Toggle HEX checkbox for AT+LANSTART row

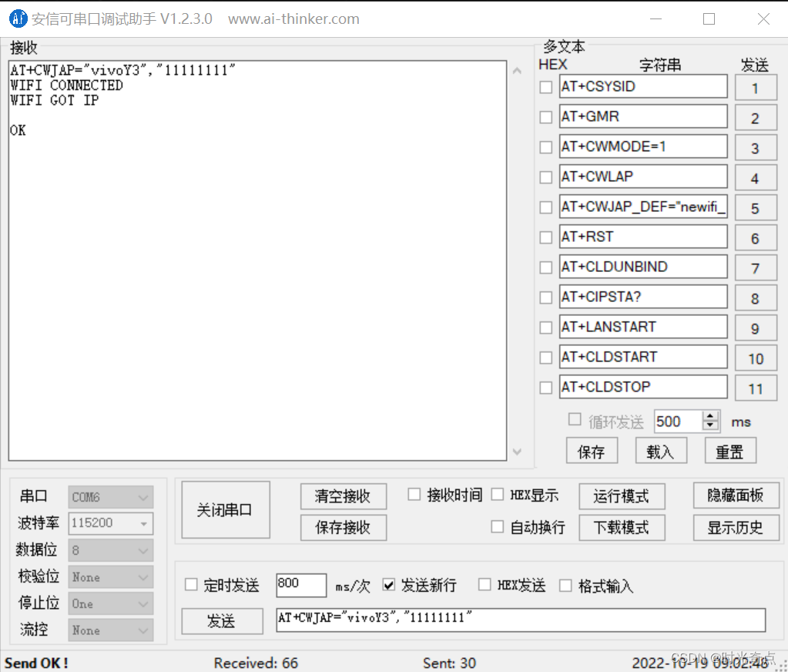click(546, 328)
